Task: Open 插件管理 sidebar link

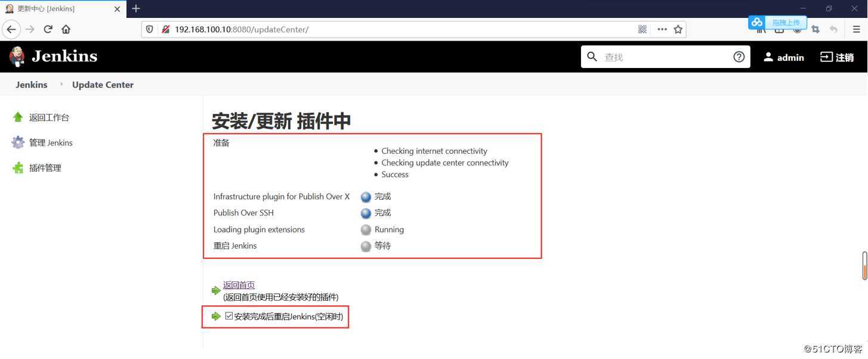Action: click(45, 168)
